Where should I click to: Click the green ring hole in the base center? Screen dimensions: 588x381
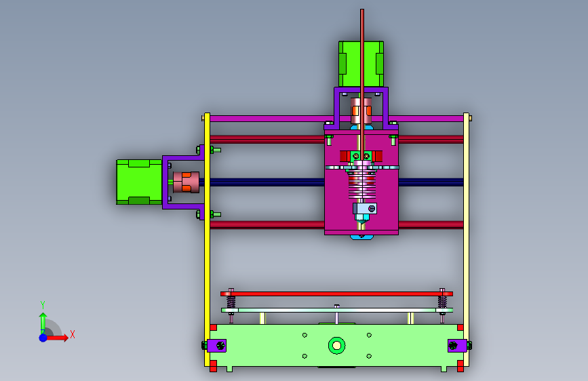(337, 345)
